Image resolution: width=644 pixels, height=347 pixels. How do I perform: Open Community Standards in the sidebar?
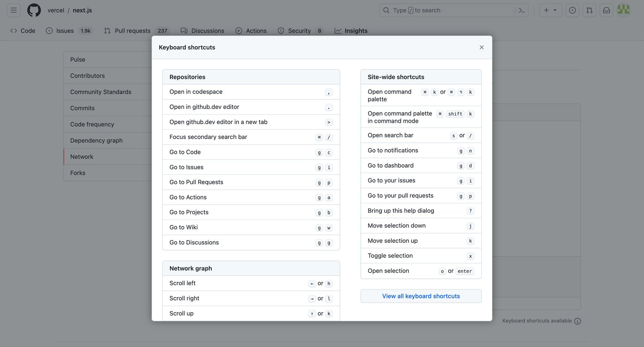click(107, 92)
